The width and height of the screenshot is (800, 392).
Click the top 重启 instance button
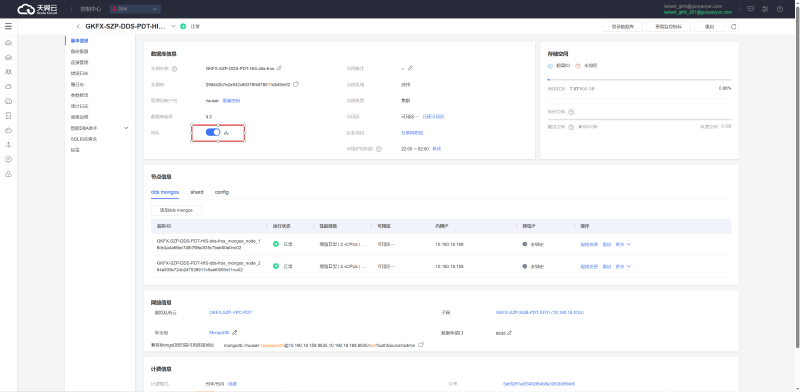[709, 27]
